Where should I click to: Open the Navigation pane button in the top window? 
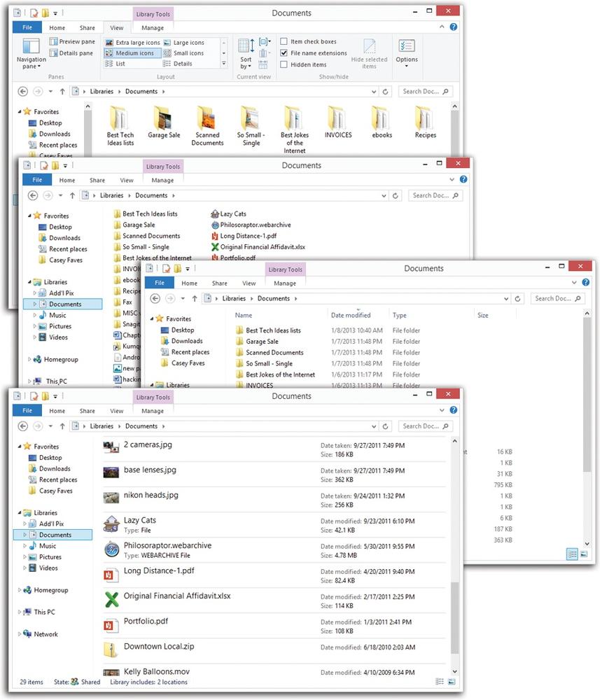click(31, 53)
